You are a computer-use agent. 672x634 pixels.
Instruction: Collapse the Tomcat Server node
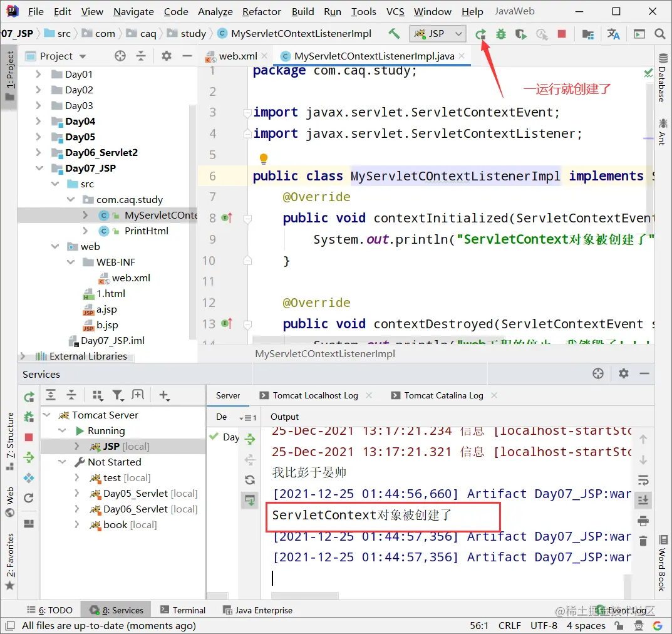pyautogui.click(x=47, y=415)
